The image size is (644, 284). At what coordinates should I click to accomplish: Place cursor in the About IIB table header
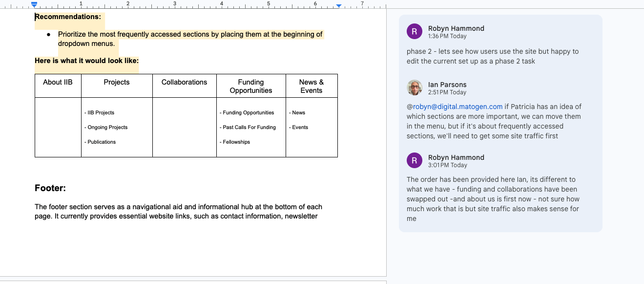point(58,82)
